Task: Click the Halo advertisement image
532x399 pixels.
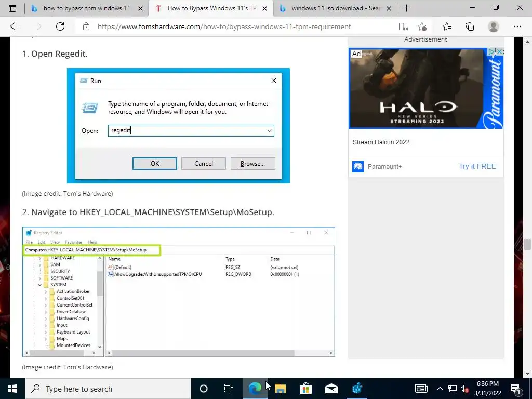Action: [426, 88]
